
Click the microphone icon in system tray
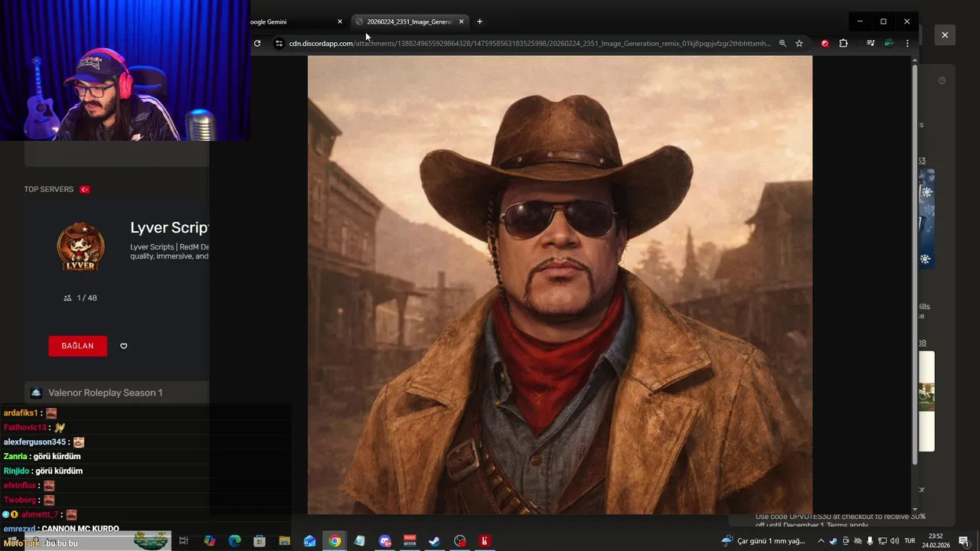(870, 541)
